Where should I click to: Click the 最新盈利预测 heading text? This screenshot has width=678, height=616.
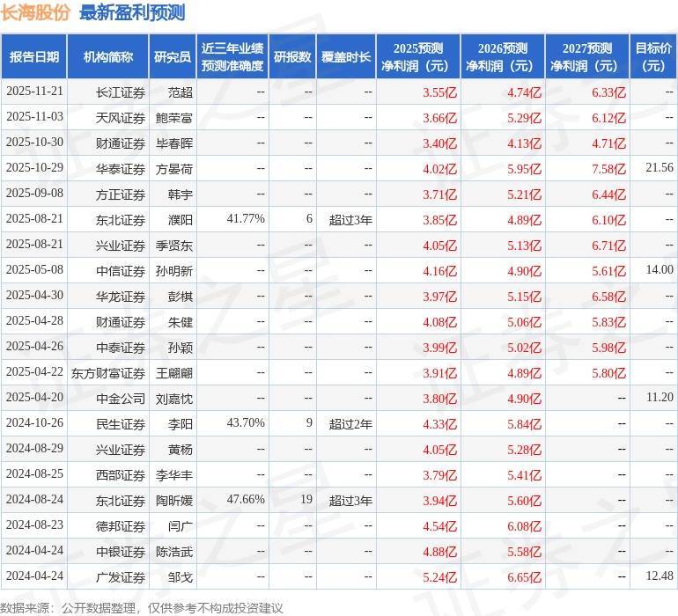[x=132, y=13]
